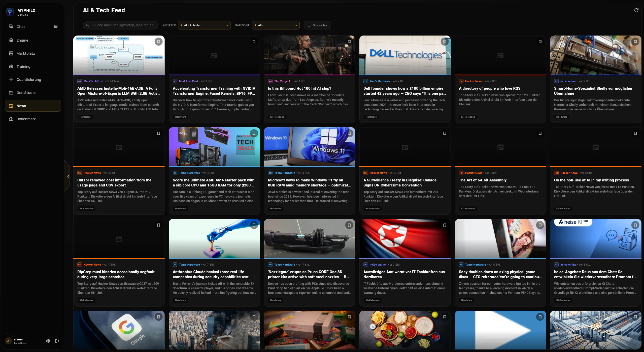Open the Training page
The image size is (644, 352).
pyautogui.click(x=33, y=67)
